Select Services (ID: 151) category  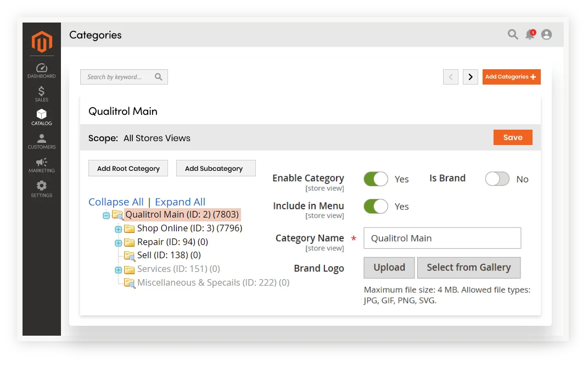[x=178, y=269]
